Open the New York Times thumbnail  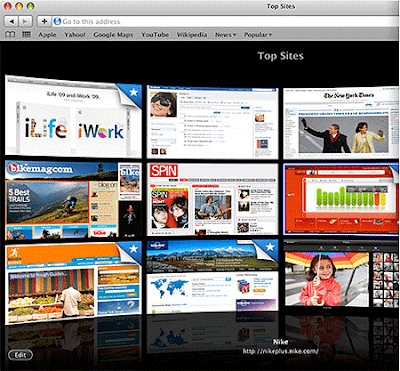click(341, 123)
